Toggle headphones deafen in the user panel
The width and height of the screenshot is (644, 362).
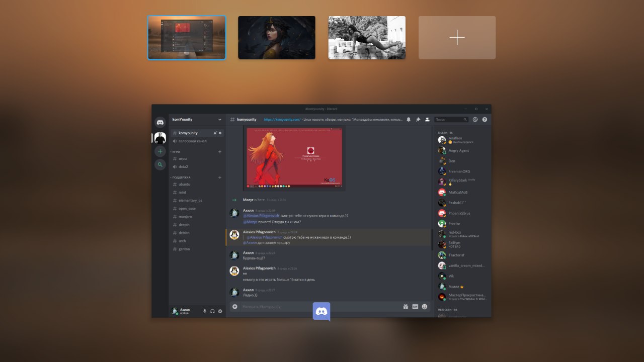212,311
